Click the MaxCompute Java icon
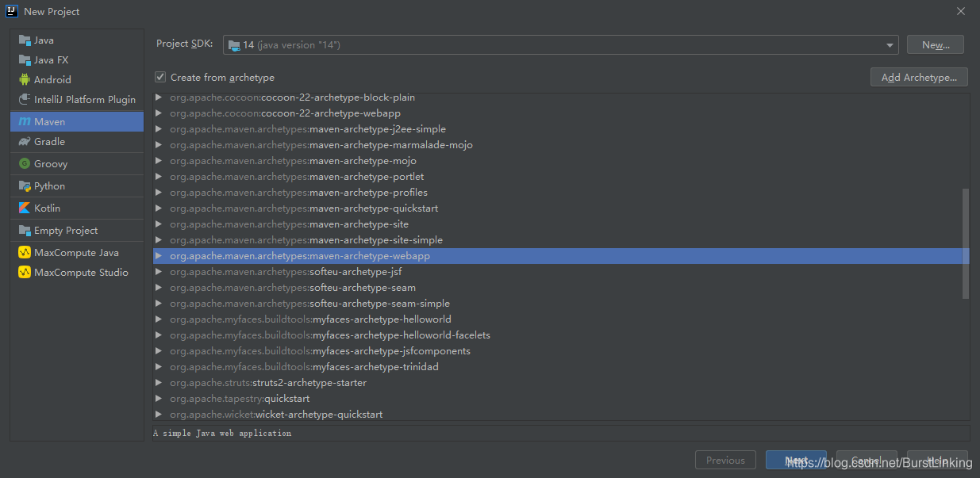This screenshot has height=478, width=980. 24,253
